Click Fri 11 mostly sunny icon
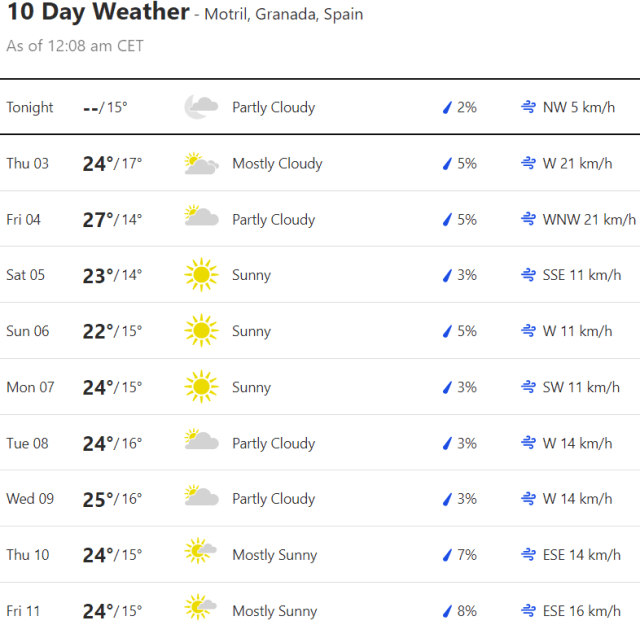 pos(201,610)
